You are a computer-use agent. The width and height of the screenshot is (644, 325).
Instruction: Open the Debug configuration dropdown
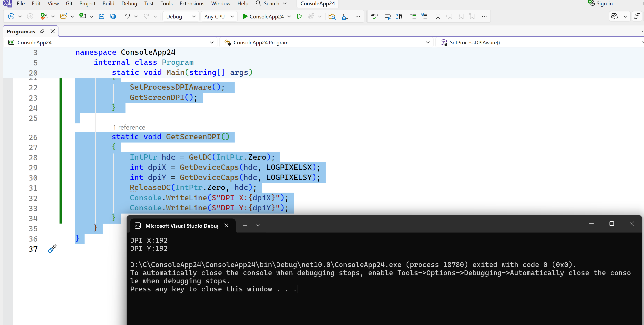tap(181, 16)
